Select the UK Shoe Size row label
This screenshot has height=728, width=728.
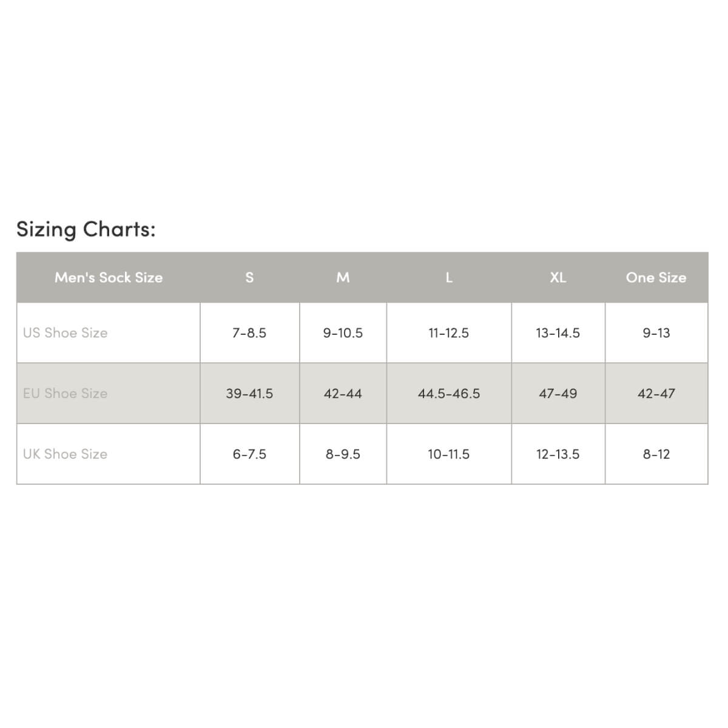tap(109, 454)
